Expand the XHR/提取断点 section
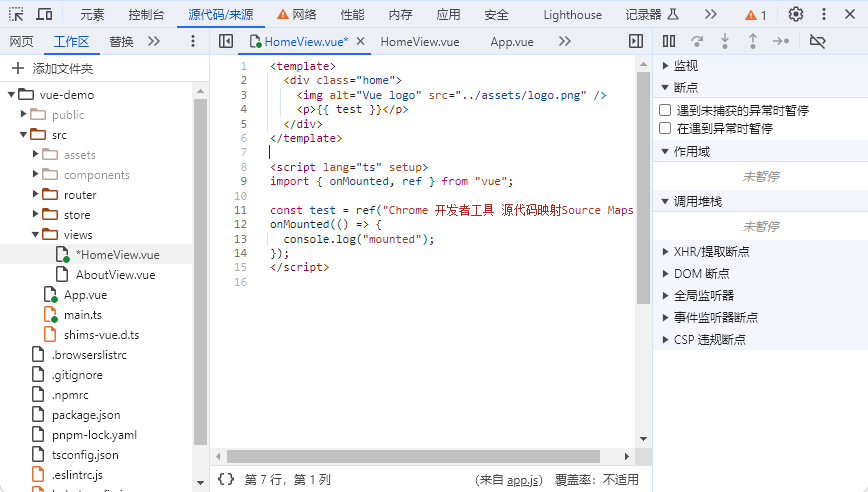 (x=665, y=251)
